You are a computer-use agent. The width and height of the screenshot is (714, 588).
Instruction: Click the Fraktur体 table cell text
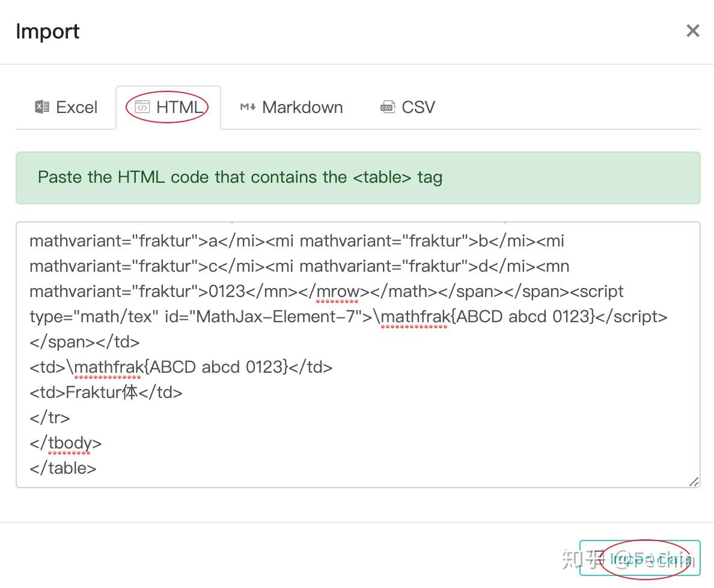pos(106,392)
